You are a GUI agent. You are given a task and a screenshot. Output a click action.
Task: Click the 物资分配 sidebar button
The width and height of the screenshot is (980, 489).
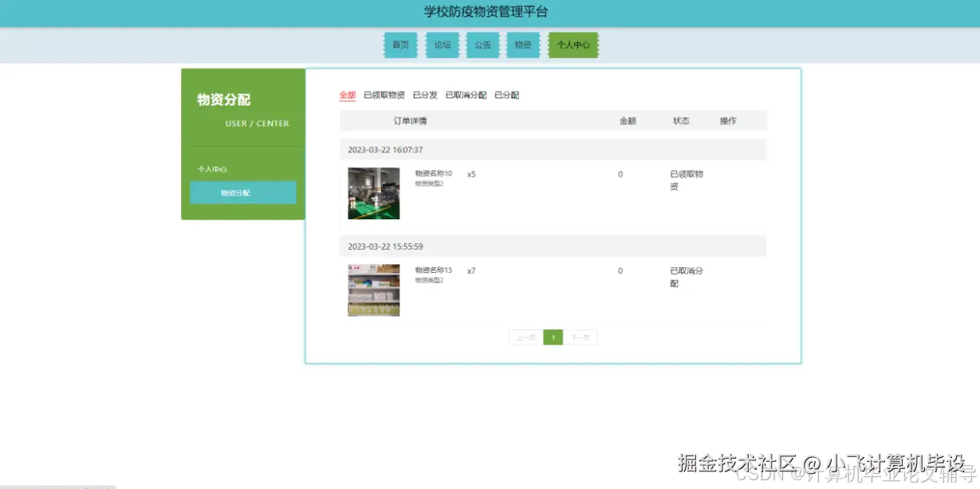tap(243, 192)
